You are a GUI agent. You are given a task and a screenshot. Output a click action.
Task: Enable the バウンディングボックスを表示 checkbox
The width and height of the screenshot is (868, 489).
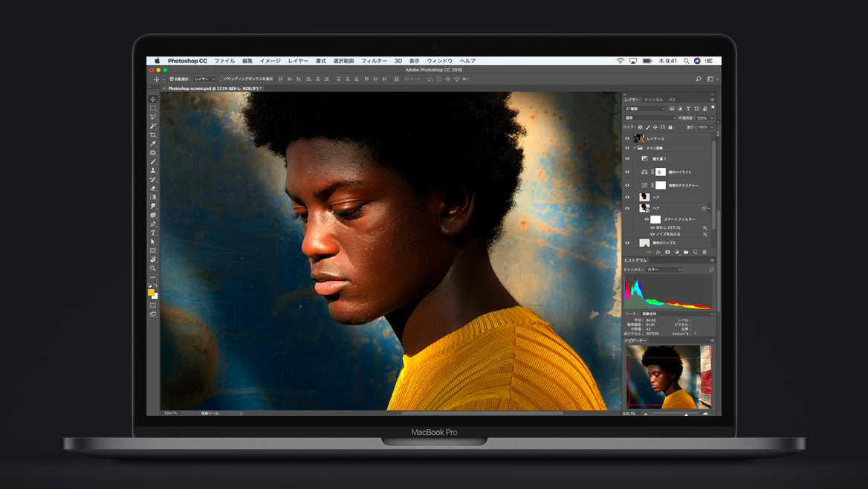[221, 80]
